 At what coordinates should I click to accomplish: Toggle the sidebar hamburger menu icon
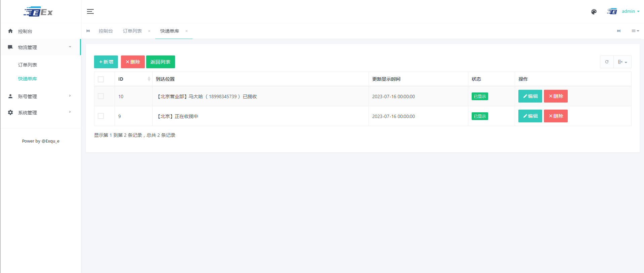[90, 11]
